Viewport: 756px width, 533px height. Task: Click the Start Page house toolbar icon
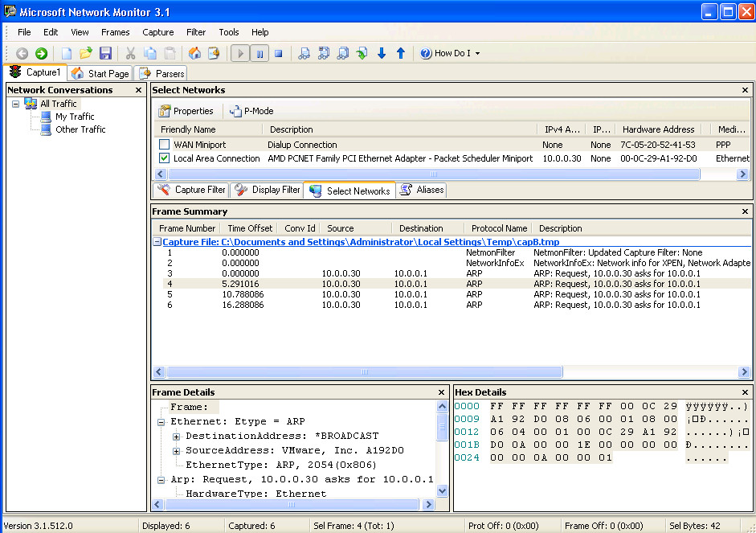194,54
